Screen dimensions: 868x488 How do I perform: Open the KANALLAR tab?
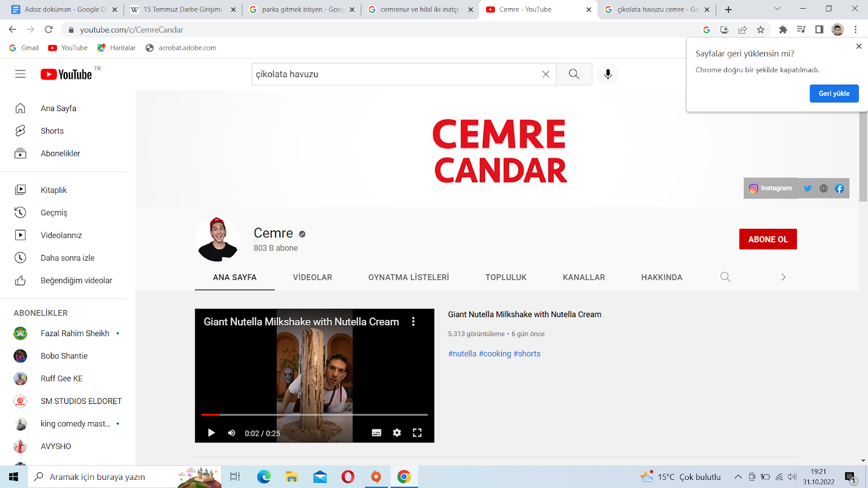[584, 277]
